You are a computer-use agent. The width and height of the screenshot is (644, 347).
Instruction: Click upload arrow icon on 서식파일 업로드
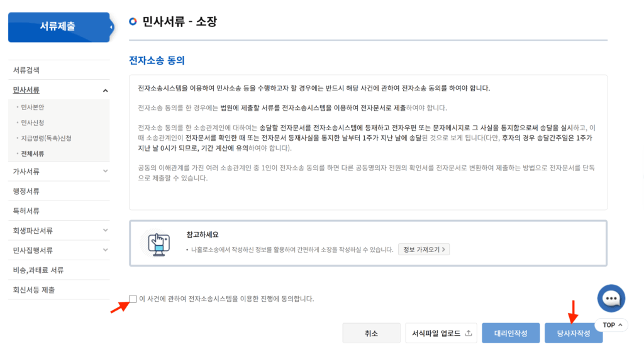468,333
